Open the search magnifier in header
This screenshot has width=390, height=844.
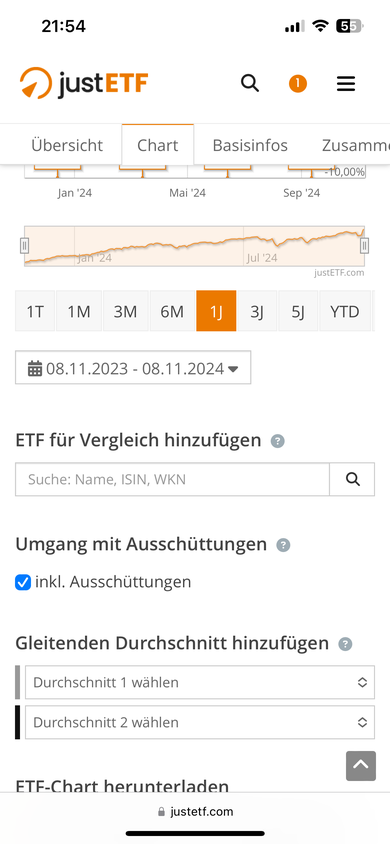(x=250, y=83)
